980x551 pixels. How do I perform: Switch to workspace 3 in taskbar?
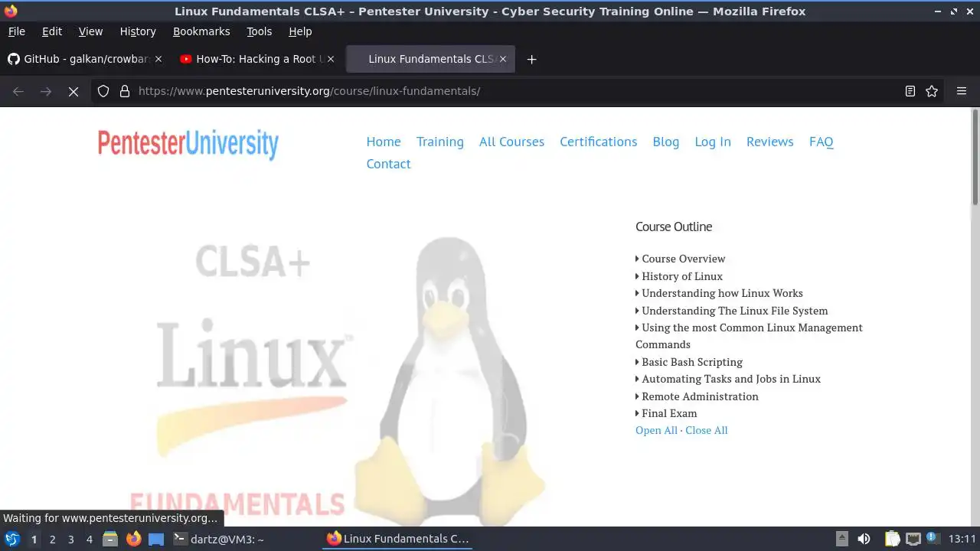70,539
